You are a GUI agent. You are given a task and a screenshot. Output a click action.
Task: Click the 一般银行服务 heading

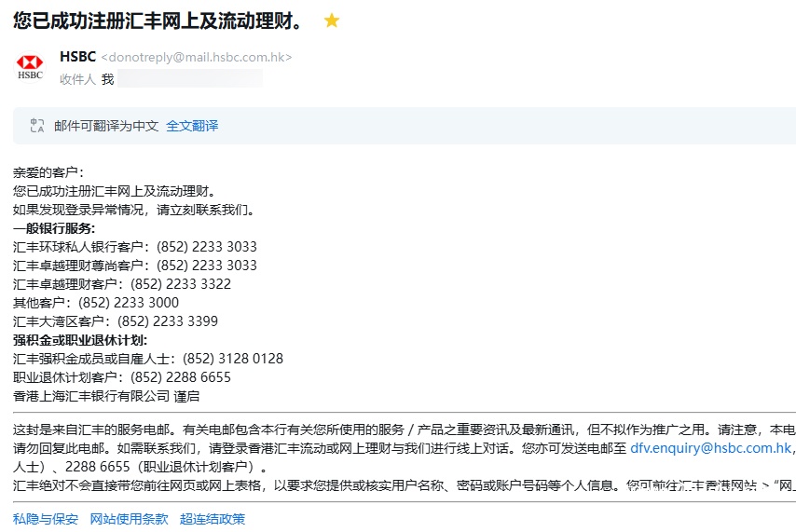point(54,228)
